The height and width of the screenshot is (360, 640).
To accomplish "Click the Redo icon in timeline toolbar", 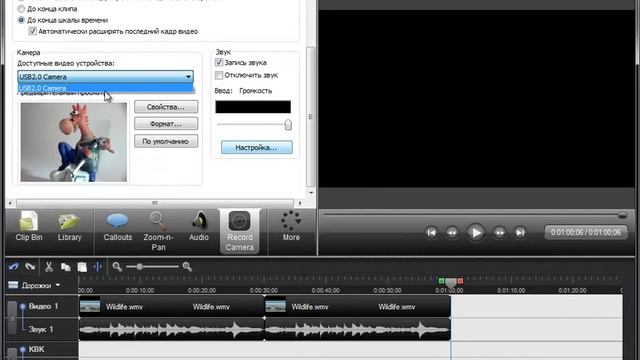I will pyautogui.click(x=30, y=267).
